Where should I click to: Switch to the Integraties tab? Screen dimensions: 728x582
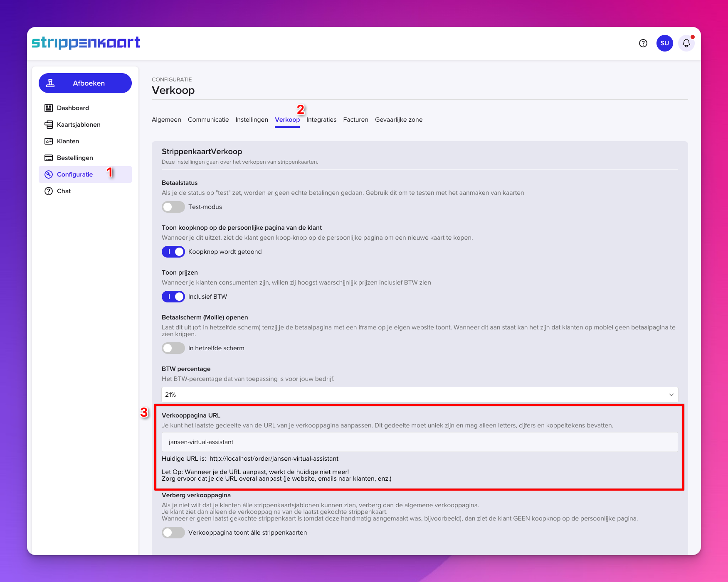321,120
